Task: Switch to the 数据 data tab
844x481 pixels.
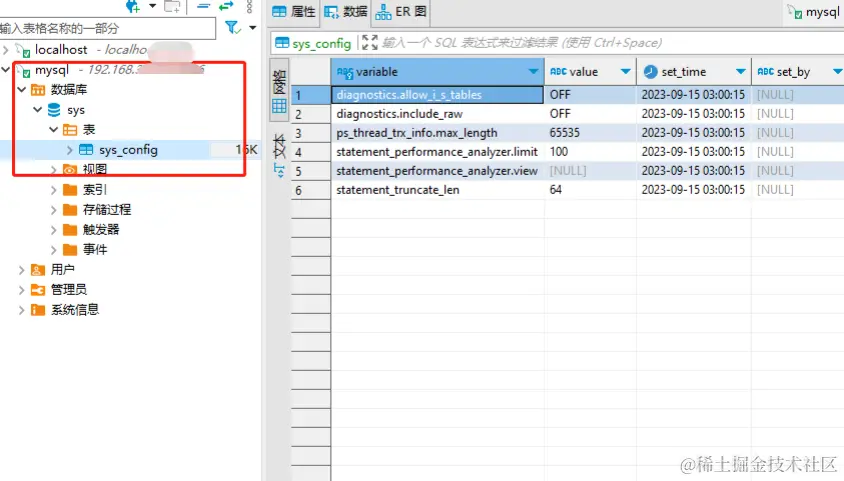Action: point(346,12)
